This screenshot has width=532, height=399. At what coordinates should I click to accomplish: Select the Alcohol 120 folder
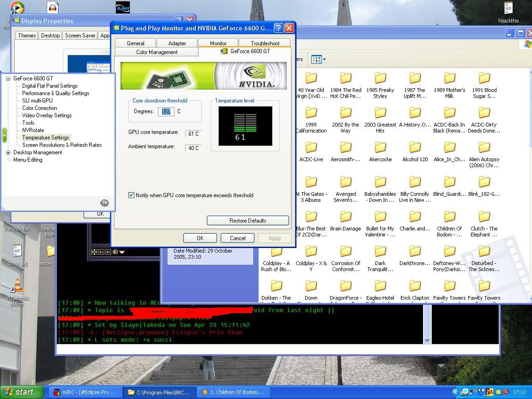point(415,151)
